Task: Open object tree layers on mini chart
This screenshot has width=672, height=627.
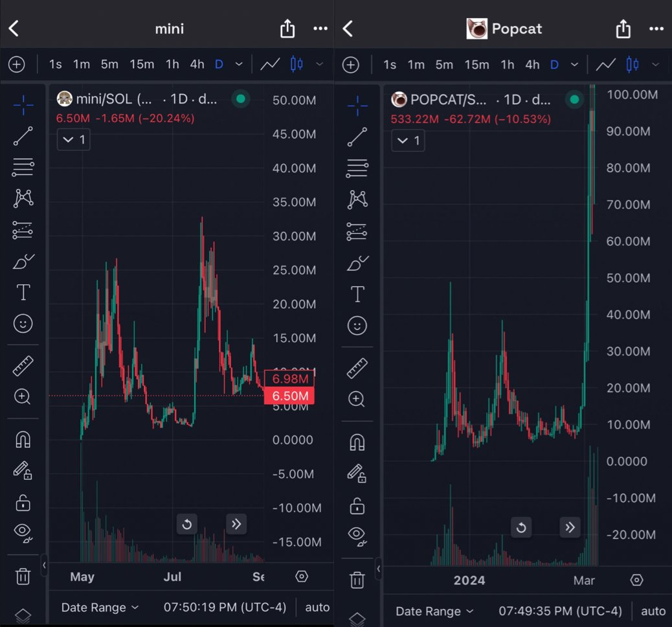Action: (x=23, y=615)
